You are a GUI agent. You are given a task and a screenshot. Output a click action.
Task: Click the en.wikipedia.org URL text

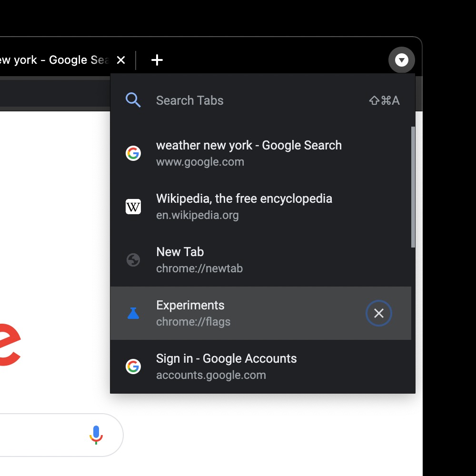[198, 215]
